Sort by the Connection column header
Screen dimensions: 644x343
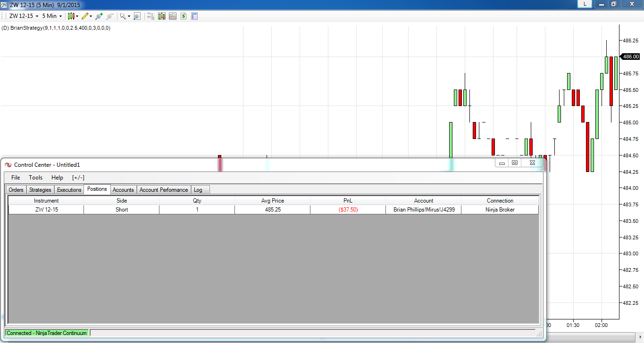[500, 201]
